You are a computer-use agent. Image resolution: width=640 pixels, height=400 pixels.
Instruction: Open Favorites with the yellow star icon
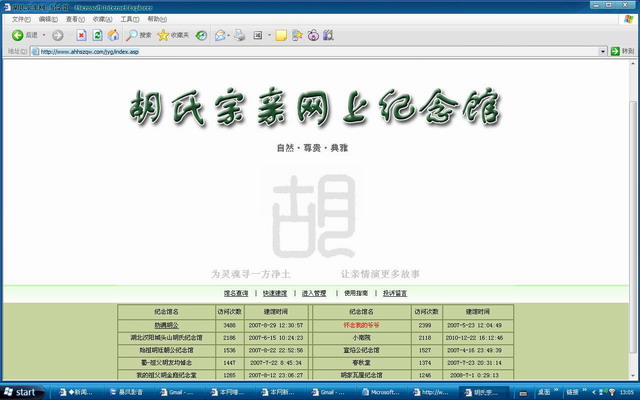click(x=173, y=36)
